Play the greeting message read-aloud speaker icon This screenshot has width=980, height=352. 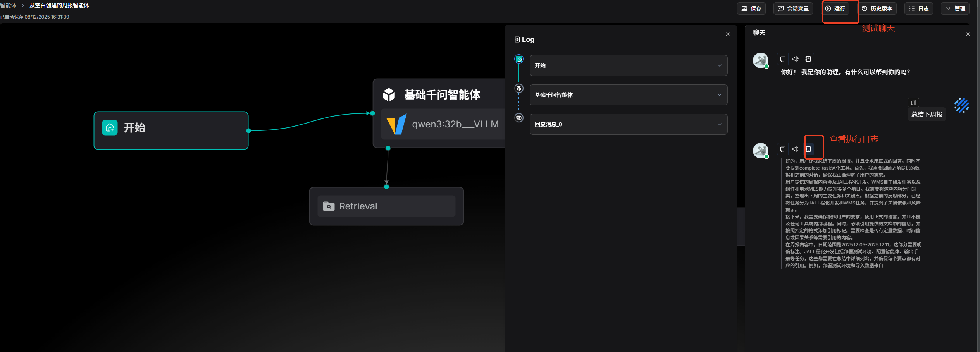[796, 59]
